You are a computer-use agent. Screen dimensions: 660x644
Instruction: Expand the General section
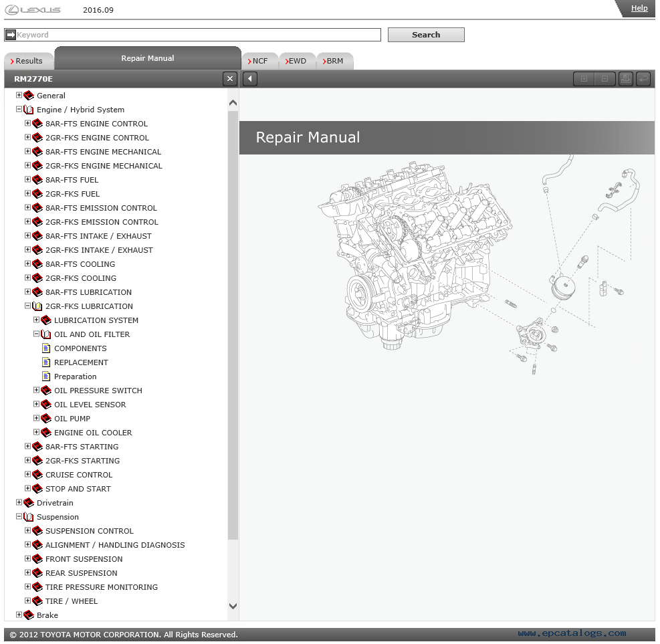(19, 95)
